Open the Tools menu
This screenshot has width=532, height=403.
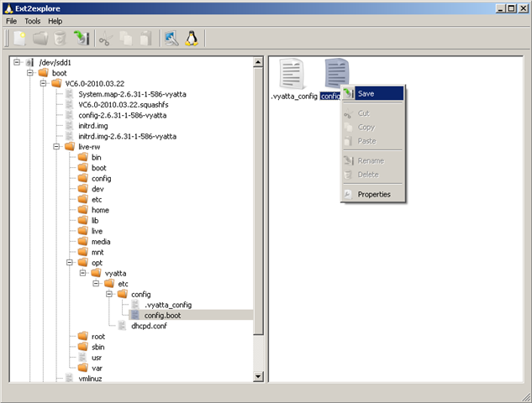(x=32, y=20)
